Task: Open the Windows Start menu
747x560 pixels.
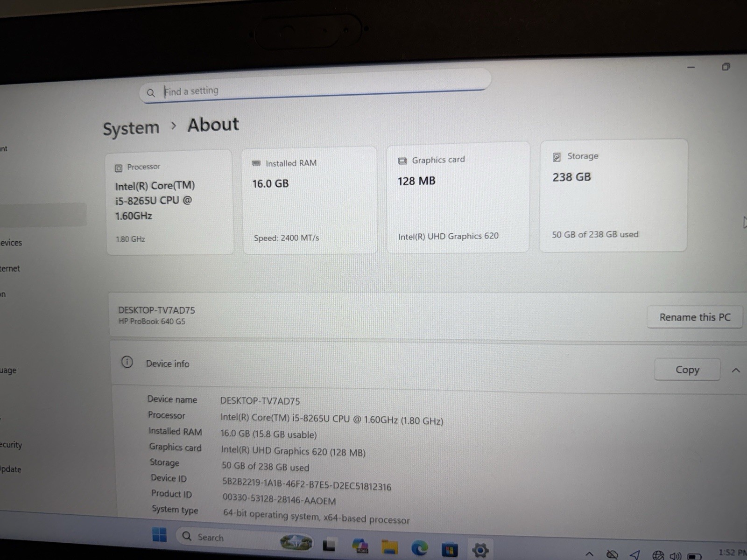Action: (159, 535)
